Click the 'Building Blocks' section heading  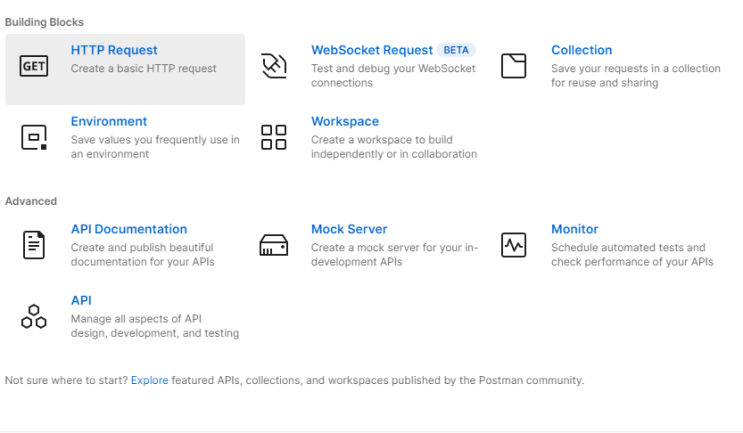click(45, 22)
